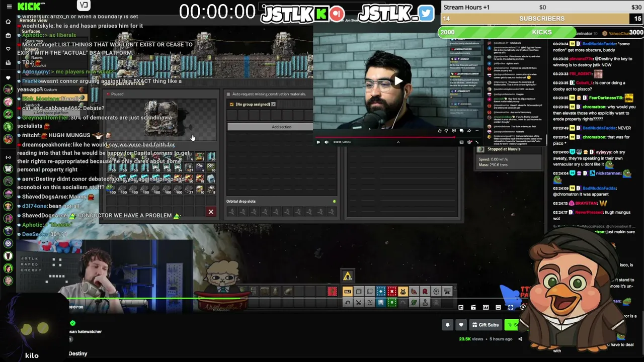Click the share icon near views
644x362 pixels.
(520, 339)
